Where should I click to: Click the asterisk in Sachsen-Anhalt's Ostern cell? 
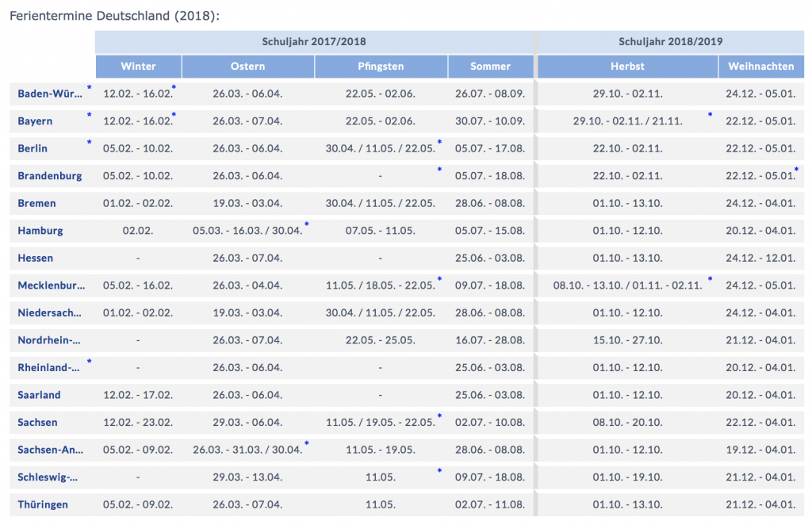pos(306,444)
